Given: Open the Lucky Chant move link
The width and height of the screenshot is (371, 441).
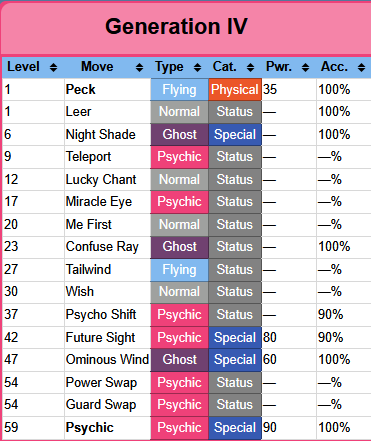Looking at the screenshot, I should 101,180.
